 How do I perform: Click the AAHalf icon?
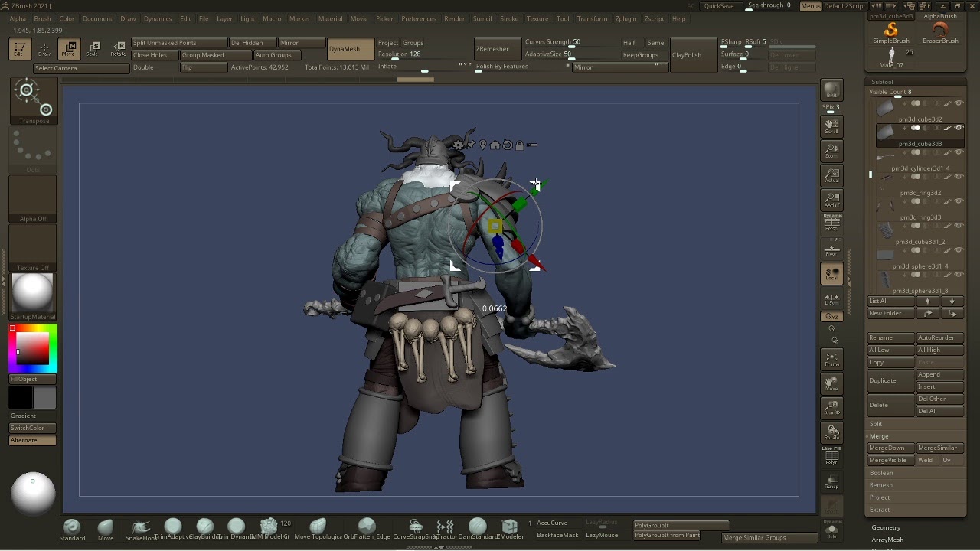(831, 200)
